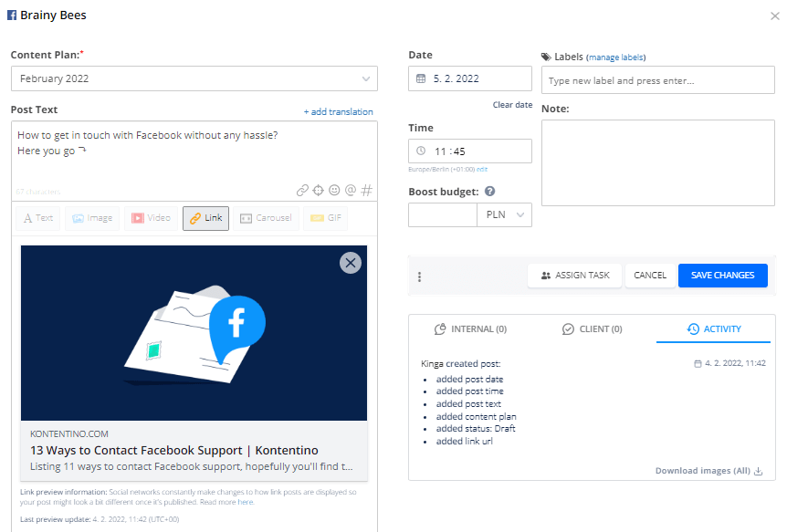787x532 pixels.
Task: Select the Carousel post type
Action: coord(266,218)
